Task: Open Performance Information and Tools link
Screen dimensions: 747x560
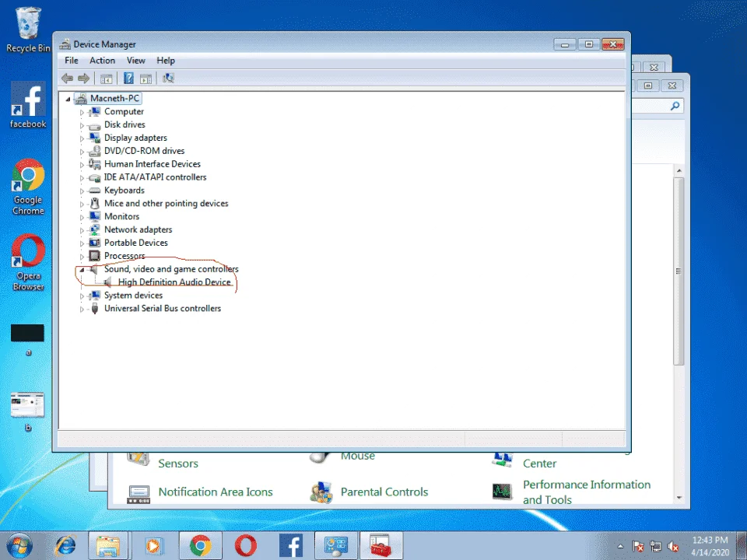Action: click(x=587, y=492)
